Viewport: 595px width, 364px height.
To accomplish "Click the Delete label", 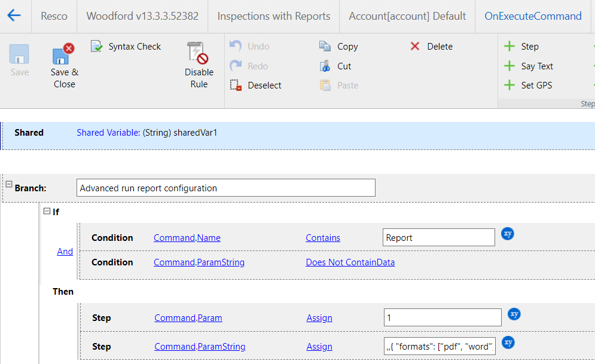I will [440, 46].
